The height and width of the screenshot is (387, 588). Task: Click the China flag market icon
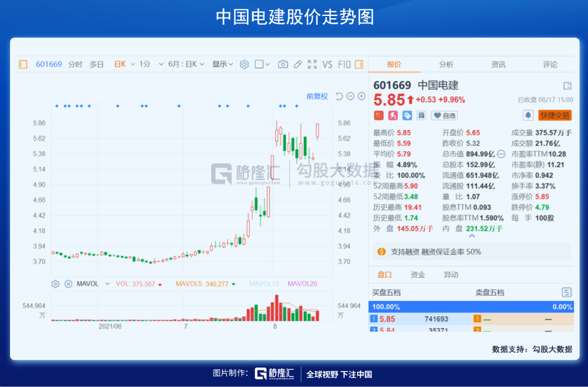(x=379, y=116)
